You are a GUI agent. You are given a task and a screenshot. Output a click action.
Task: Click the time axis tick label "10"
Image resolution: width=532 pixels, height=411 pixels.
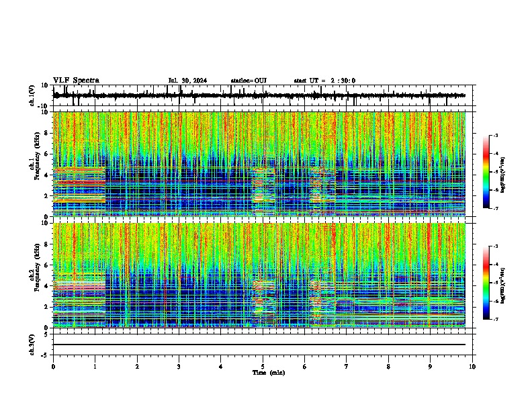click(x=472, y=367)
